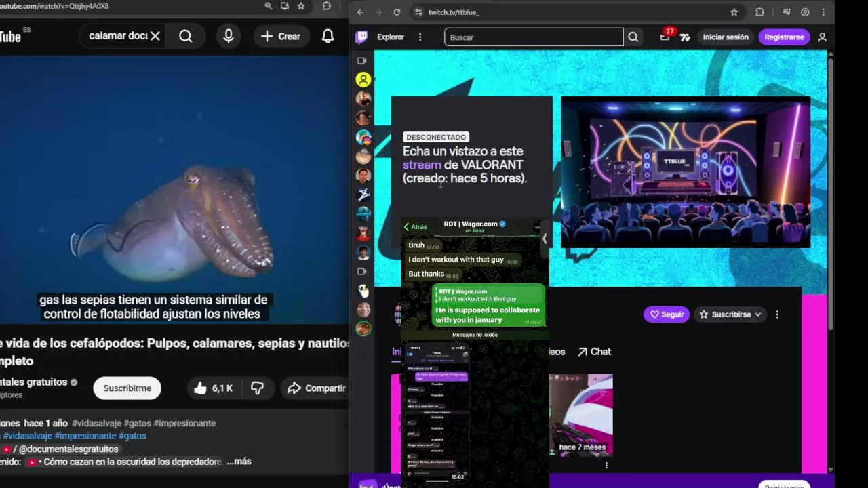The height and width of the screenshot is (488, 868).
Task: Dislike the cephalopod video
Action: 257,388
